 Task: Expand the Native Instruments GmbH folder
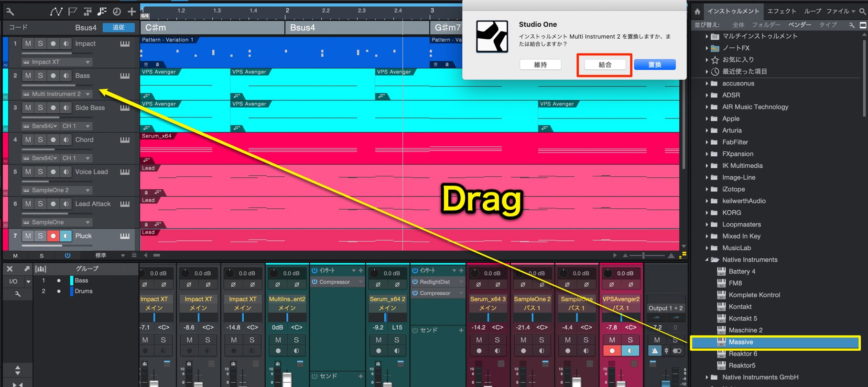point(707,377)
